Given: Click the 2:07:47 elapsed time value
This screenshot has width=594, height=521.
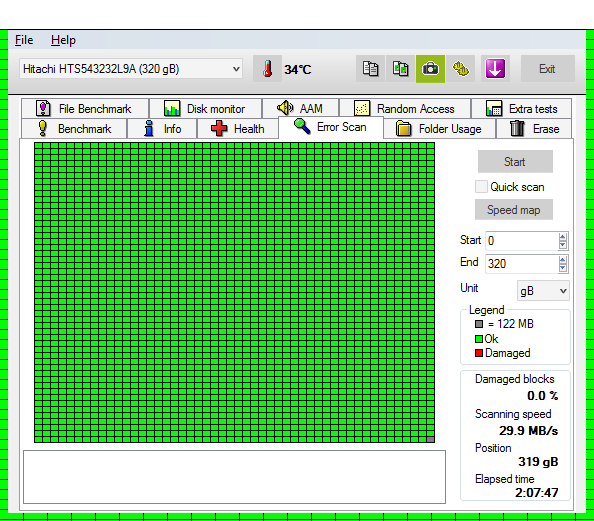Looking at the screenshot, I should pyautogui.click(x=536, y=493).
